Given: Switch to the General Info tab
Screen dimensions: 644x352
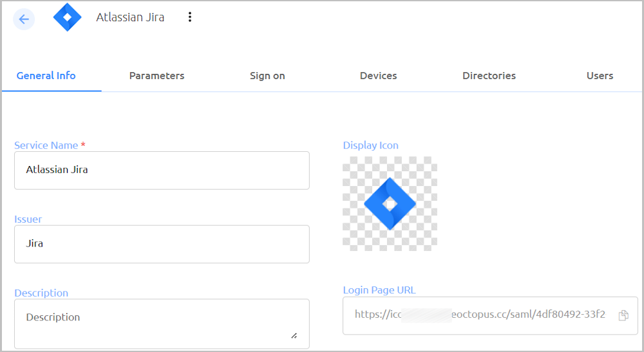Looking at the screenshot, I should click(x=46, y=76).
